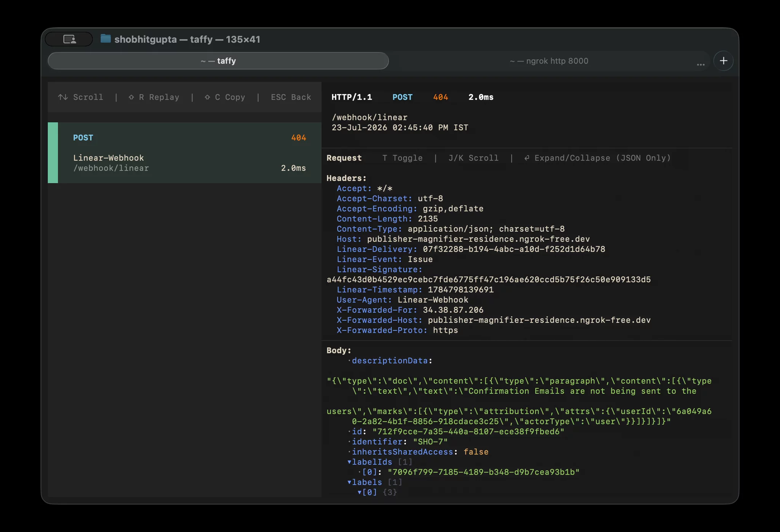The image size is (780, 532).
Task: Click the Request section label
Action: point(344,158)
